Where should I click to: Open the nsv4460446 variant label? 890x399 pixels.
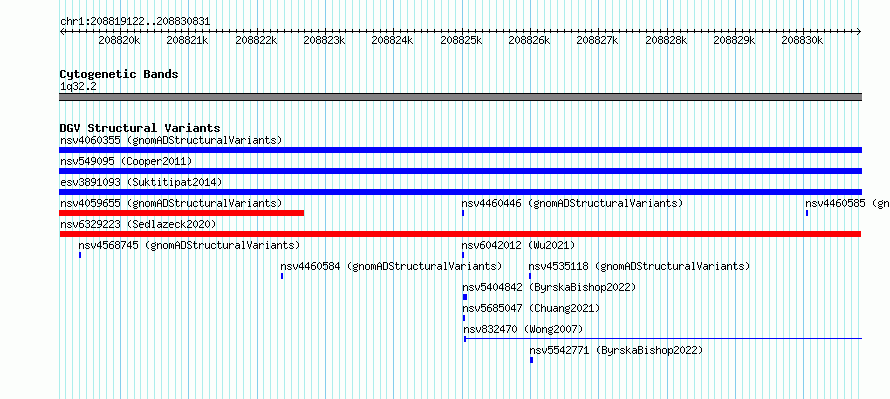point(572,203)
